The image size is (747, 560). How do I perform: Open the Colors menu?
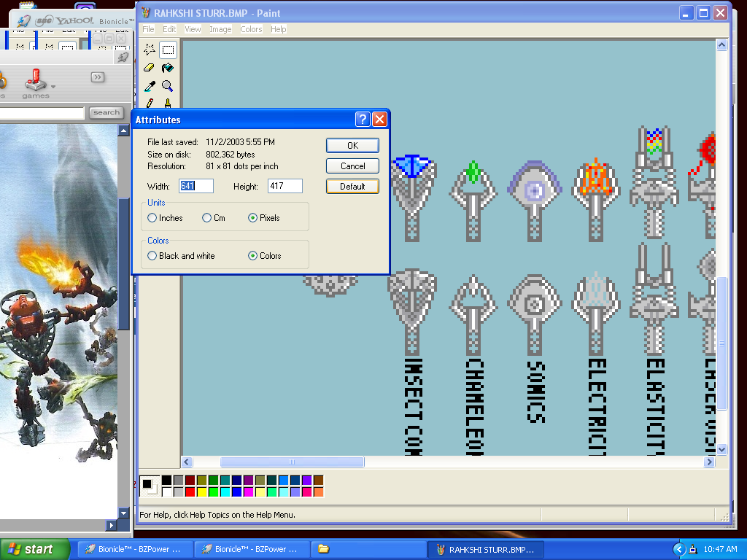click(251, 29)
